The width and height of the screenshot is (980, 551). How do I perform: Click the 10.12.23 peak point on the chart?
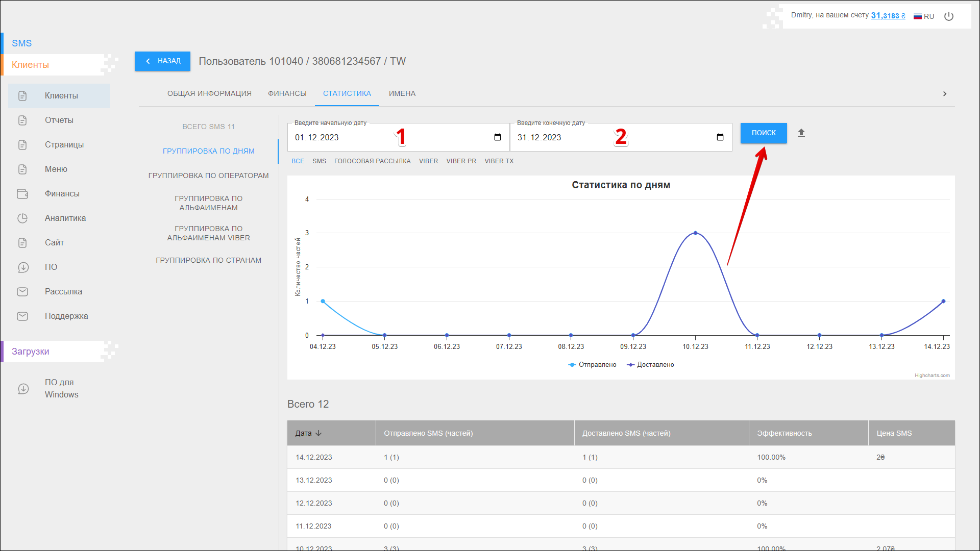pos(695,233)
